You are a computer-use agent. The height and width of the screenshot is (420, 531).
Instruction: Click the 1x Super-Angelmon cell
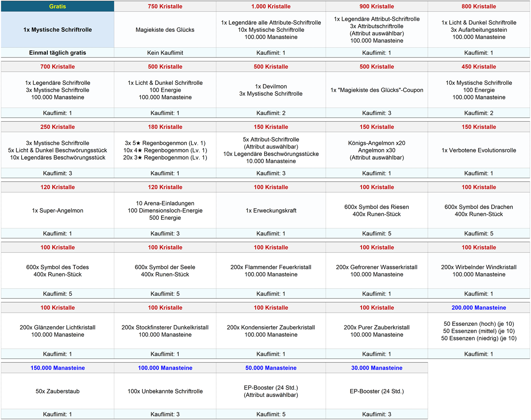(58, 210)
